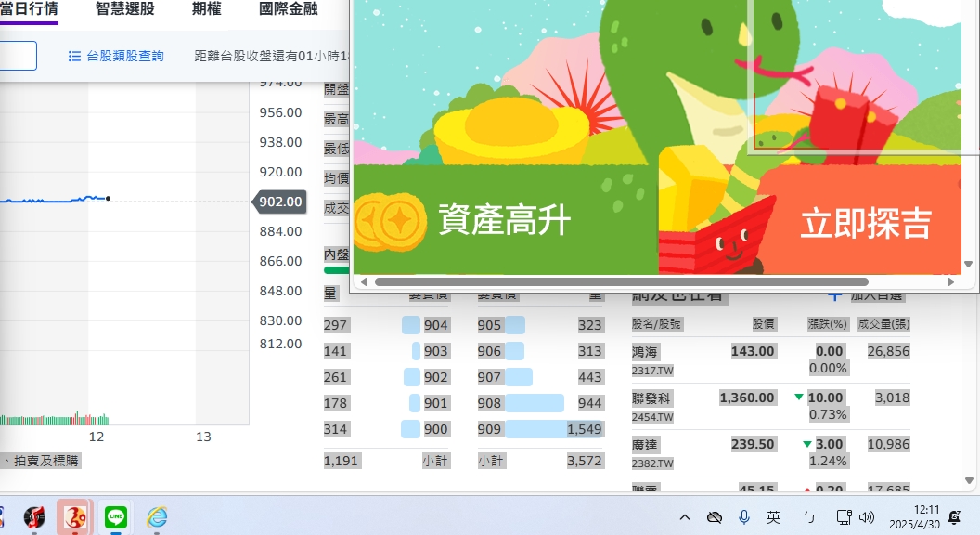Open the 聯發科 stock link
This screenshot has height=535, width=980.
(x=651, y=398)
